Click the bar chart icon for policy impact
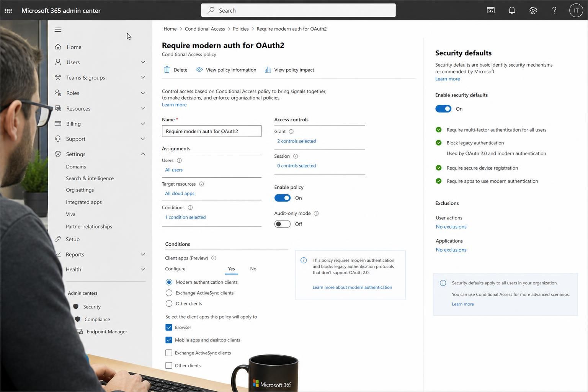The image size is (588, 392). [x=268, y=70]
